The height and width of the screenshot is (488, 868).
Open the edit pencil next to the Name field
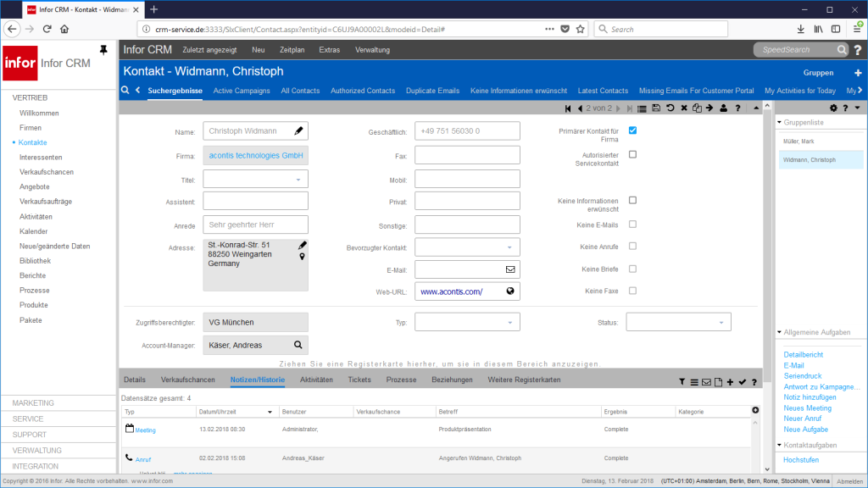pyautogui.click(x=298, y=130)
